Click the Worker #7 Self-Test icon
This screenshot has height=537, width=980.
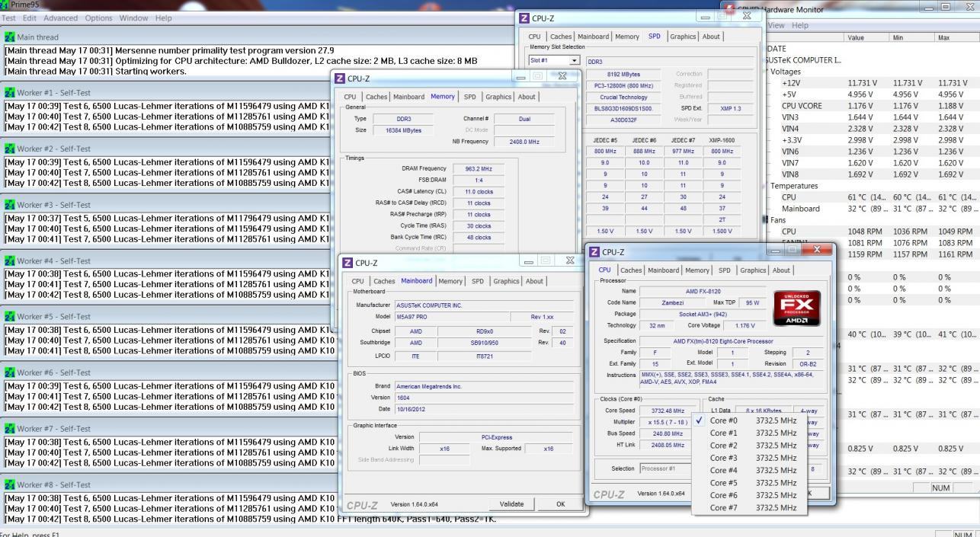(x=9, y=428)
